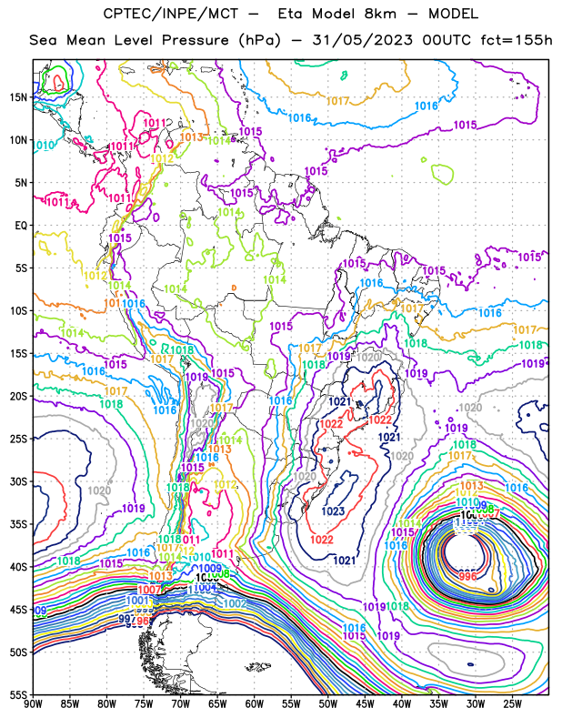Click the 90W longitude axis label
The width and height of the screenshot is (562, 728).
coord(33,703)
